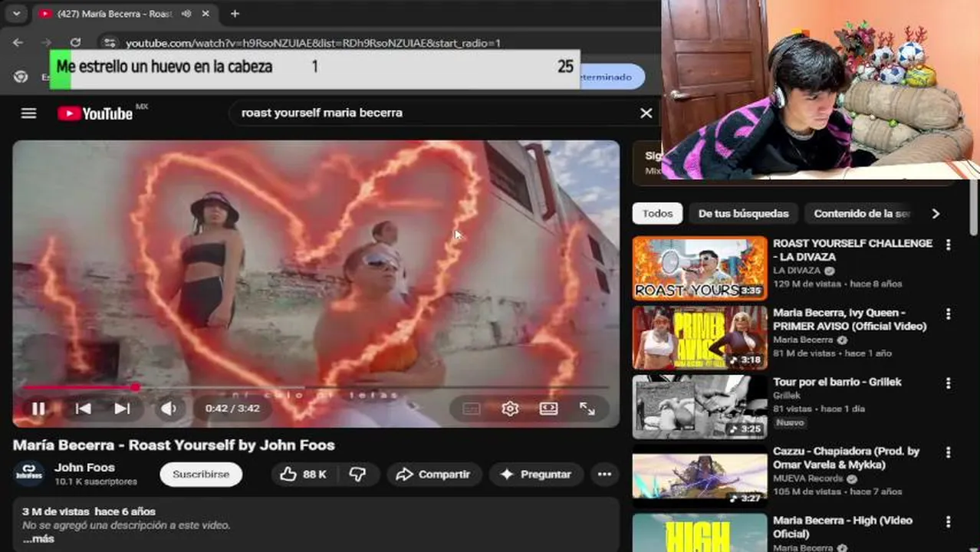980x552 pixels.
Task: Open the John Foos channel name link
Action: (x=84, y=468)
